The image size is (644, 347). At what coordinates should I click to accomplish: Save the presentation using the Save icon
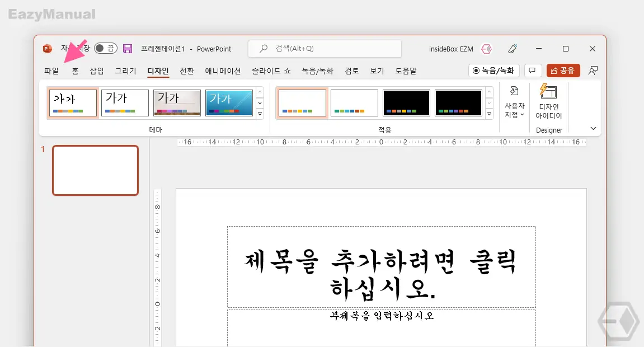[x=128, y=49]
